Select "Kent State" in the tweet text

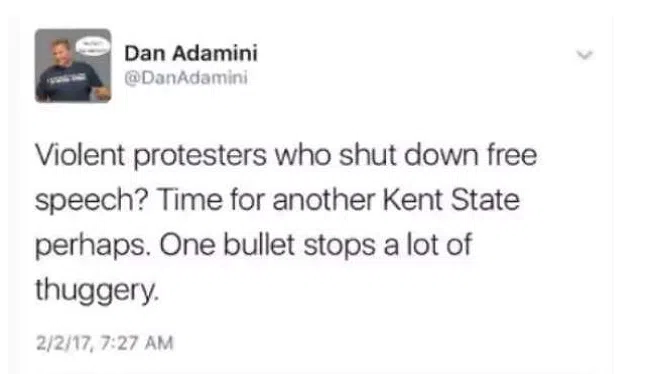[x=451, y=200]
